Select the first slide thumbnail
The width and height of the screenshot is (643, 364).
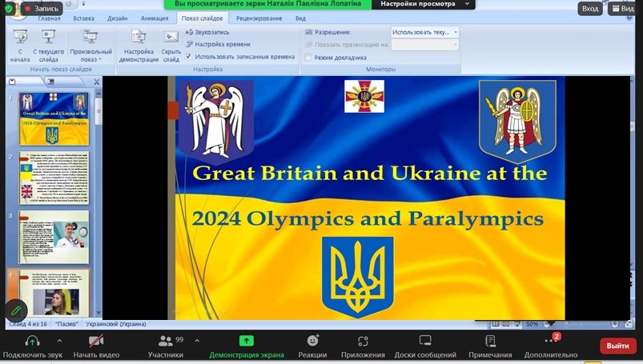pyautogui.click(x=54, y=118)
